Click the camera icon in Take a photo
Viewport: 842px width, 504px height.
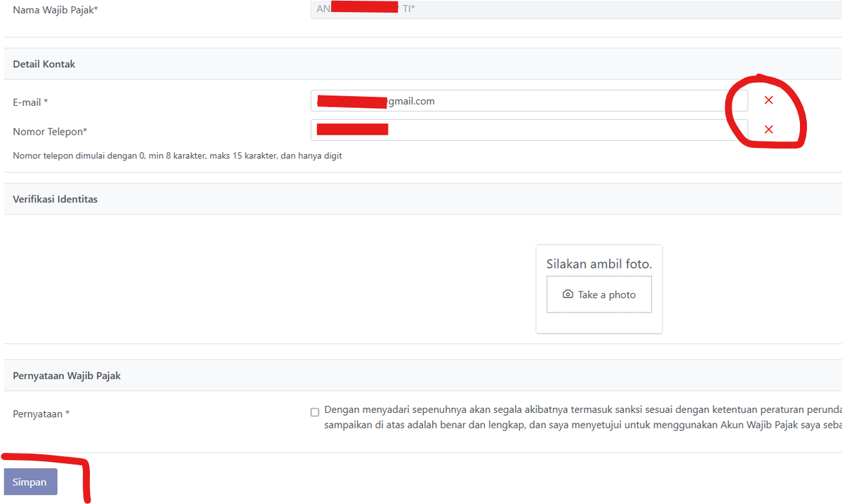pos(568,294)
